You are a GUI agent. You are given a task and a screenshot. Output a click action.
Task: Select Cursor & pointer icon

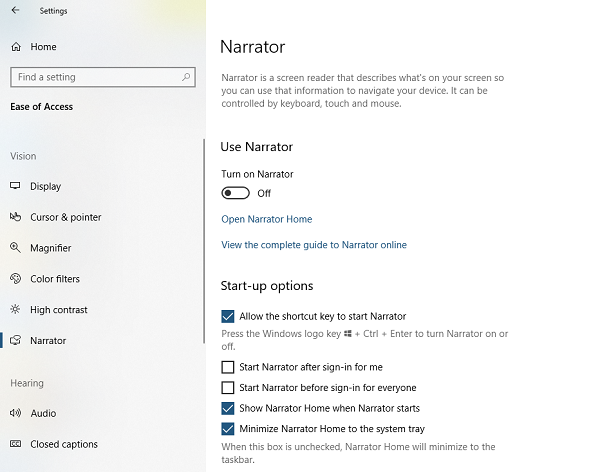pos(15,217)
